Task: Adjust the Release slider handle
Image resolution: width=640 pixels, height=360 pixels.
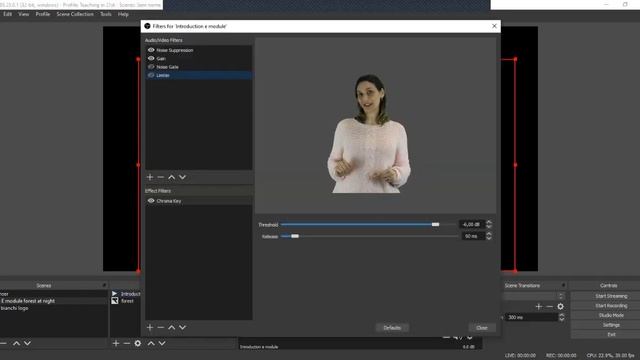Action: (295, 236)
